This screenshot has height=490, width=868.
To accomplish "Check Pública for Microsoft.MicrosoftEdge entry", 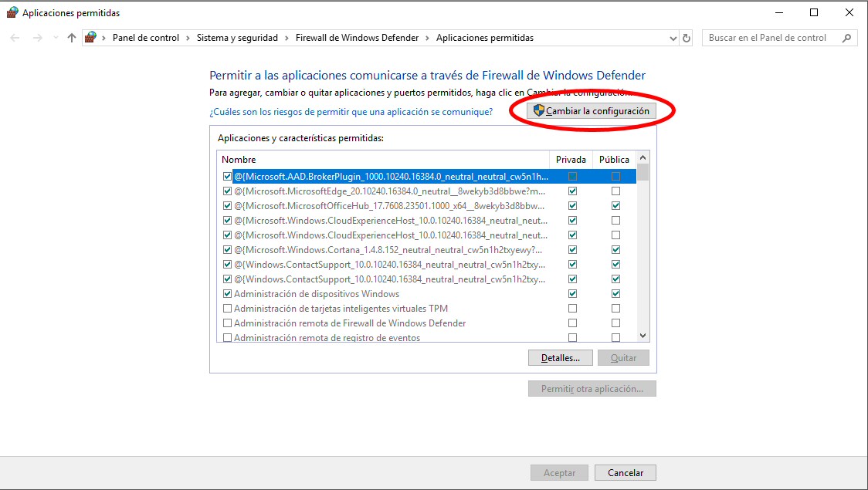I will (615, 191).
